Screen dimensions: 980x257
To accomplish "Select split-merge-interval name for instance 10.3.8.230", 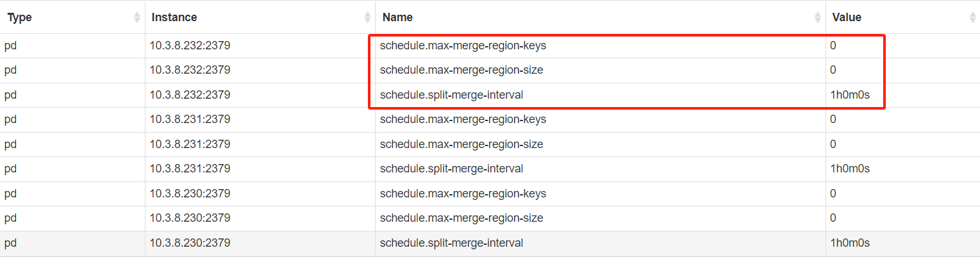I will pos(451,243).
